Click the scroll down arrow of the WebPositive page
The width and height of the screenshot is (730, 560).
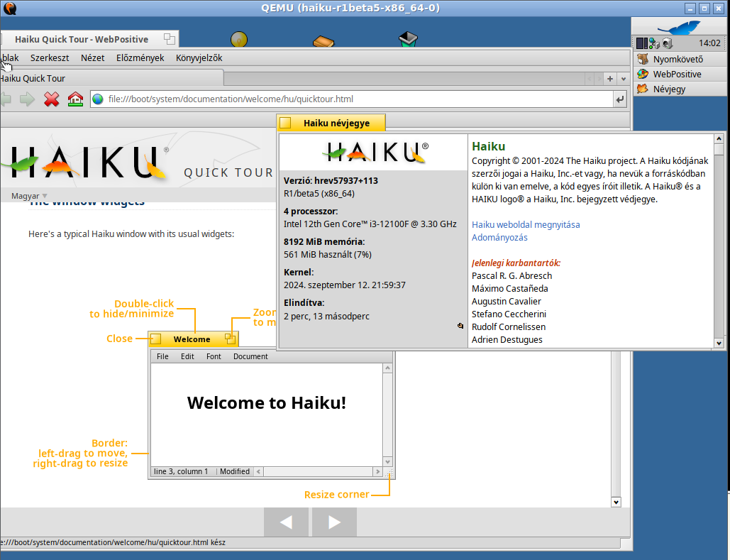(x=616, y=503)
